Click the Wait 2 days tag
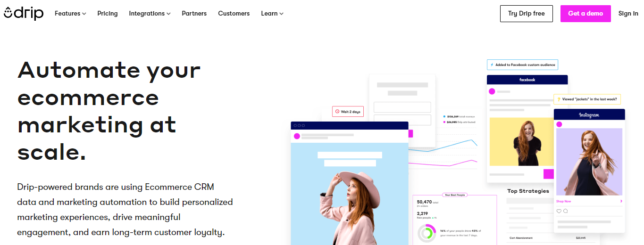Screen dimensions: 644x245 pos(348,112)
